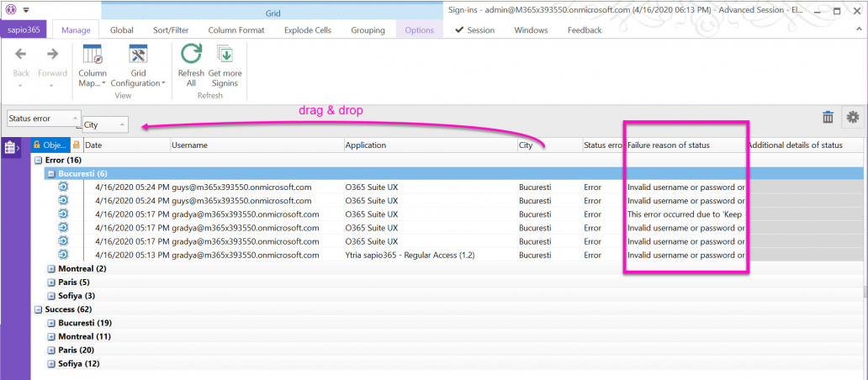Click the Object column header
This screenshot has height=380, width=868.
50,145
